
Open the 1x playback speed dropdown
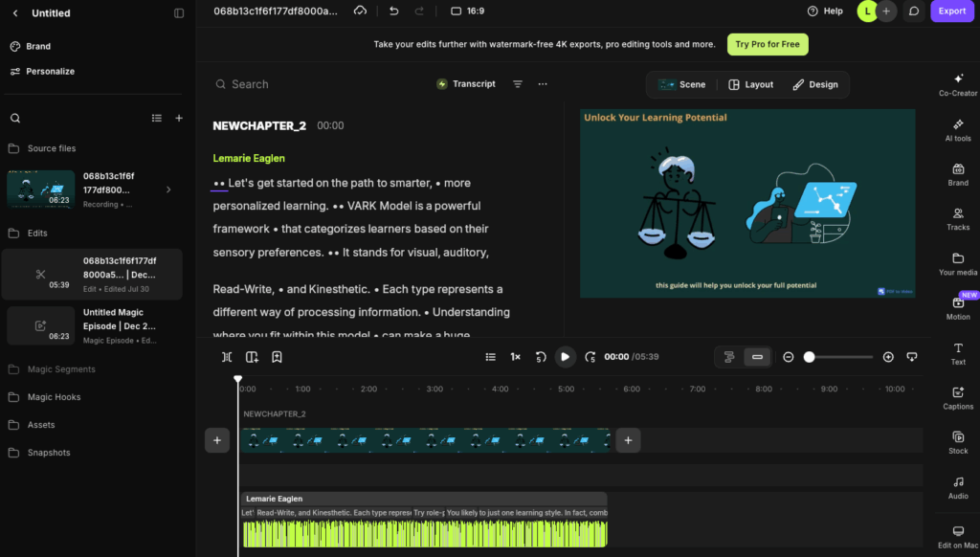[x=515, y=357]
